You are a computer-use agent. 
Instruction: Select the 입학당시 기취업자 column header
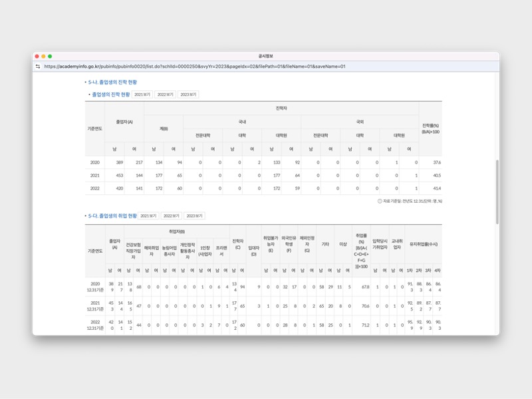380,244
